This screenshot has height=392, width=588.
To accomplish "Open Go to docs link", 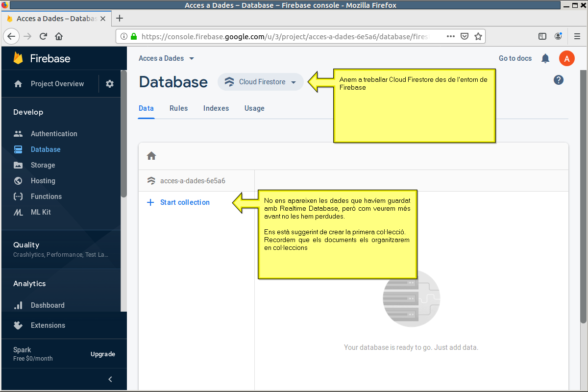I will (515, 58).
